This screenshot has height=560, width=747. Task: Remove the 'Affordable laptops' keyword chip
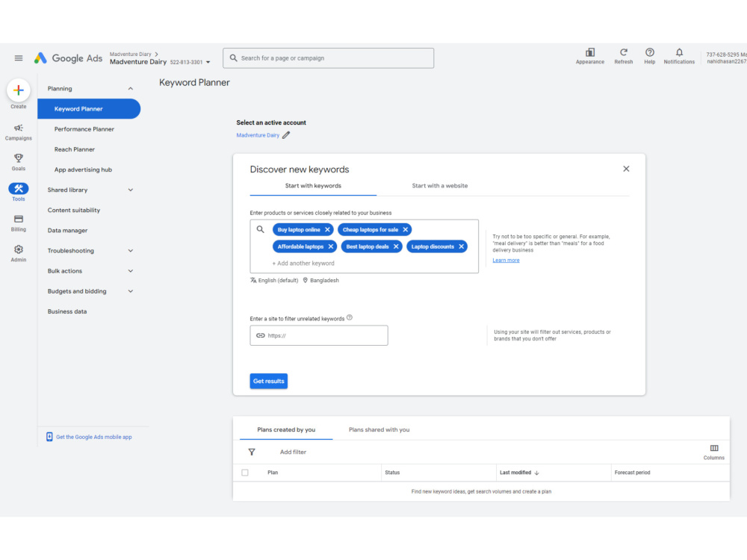click(331, 246)
